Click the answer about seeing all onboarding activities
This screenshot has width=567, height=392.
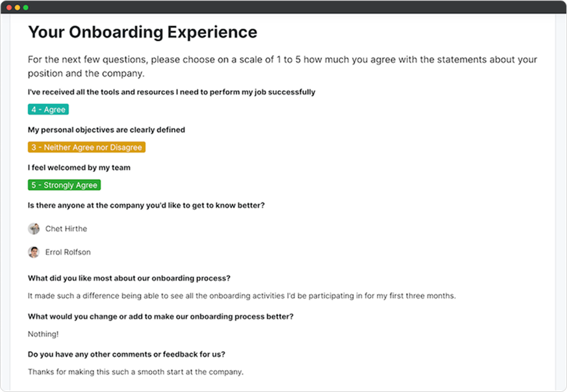coord(242,296)
